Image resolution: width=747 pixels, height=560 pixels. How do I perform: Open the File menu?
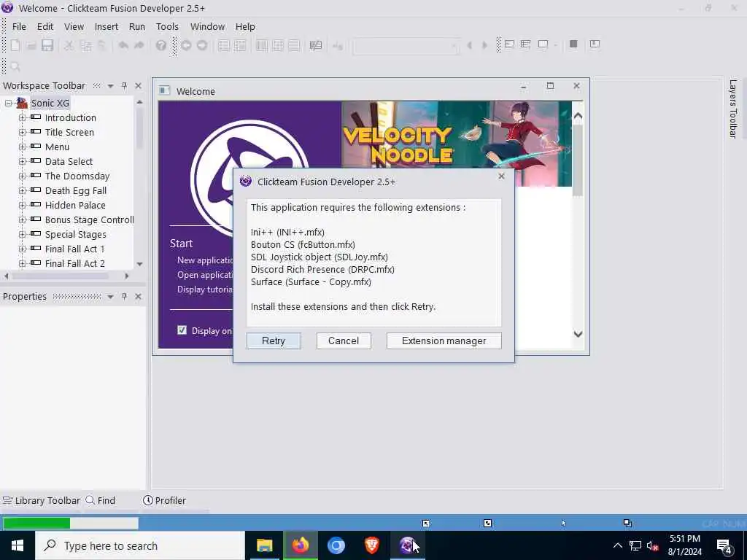pos(19,27)
